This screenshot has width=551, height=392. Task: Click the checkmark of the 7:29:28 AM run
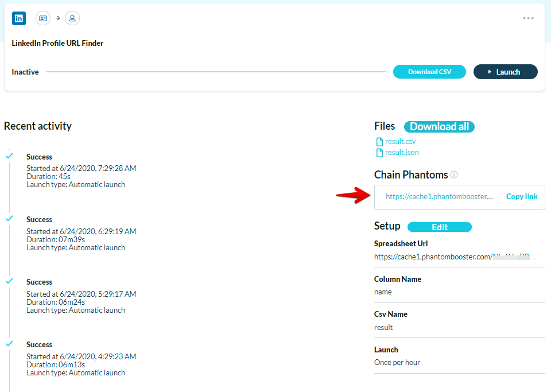[10, 156]
